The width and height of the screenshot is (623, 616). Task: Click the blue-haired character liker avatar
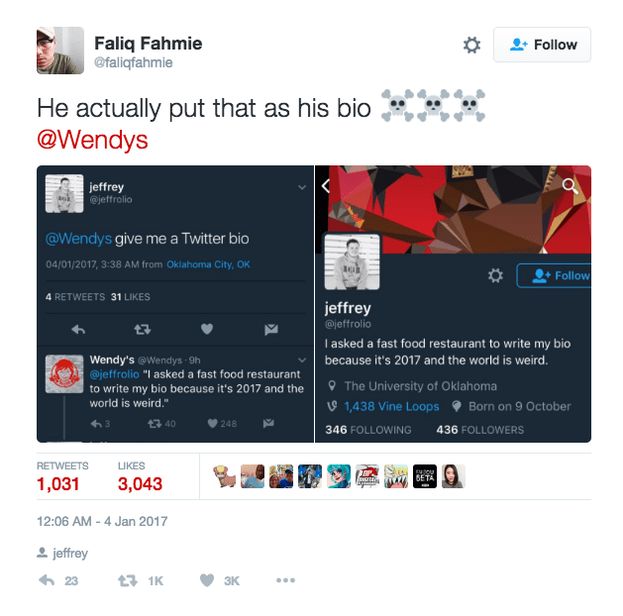coord(339,476)
